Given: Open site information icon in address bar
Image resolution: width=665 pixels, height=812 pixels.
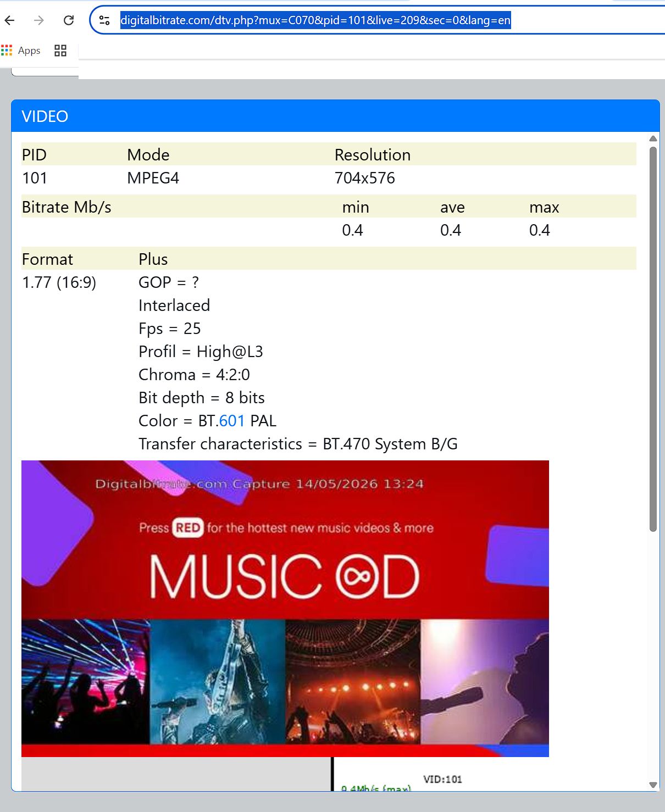Looking at the screenshot, I should 104,20.
